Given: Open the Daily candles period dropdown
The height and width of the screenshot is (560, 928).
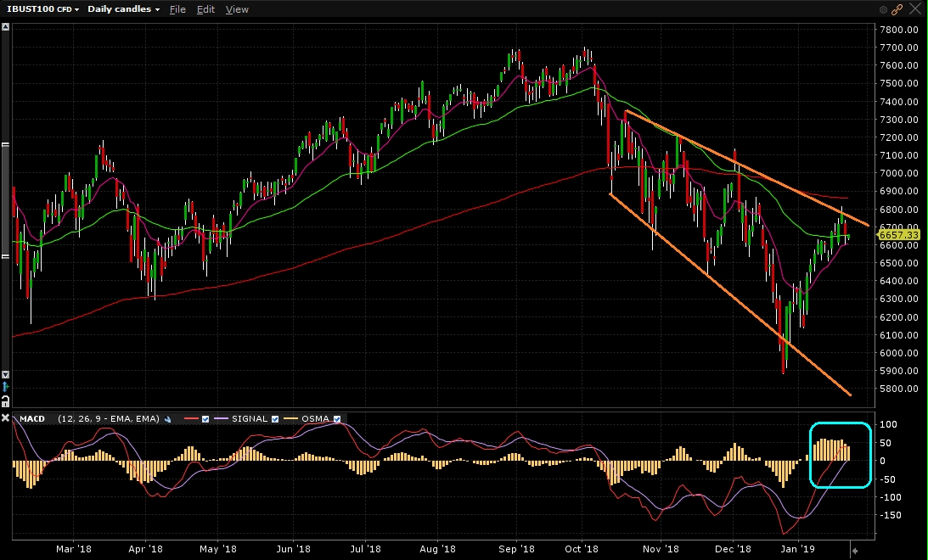Looking at the screenshot, I should pos(123,8).
